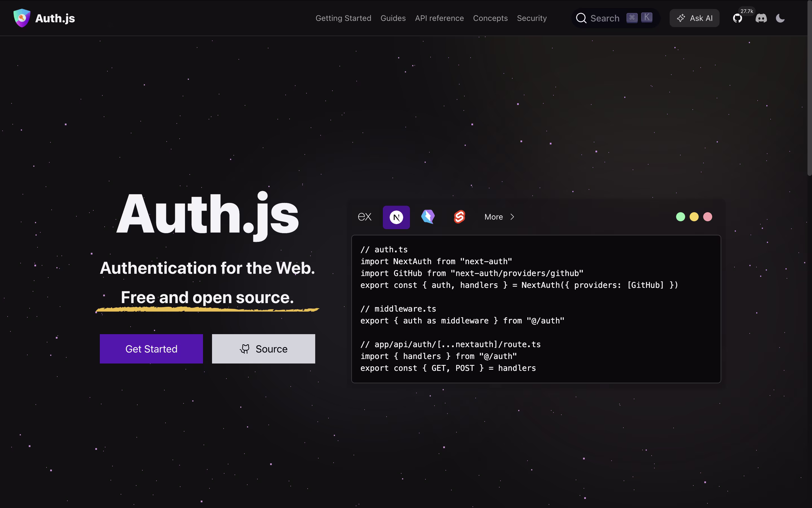The image size is (812, 508).
Task: Click the Auth.js shield logo
Action: pos(22,18)
